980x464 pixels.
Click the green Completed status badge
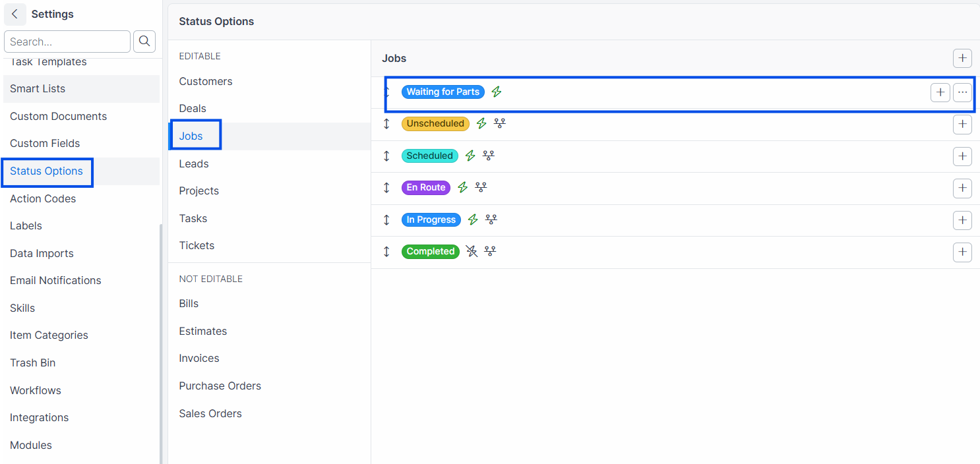[431, 251]
